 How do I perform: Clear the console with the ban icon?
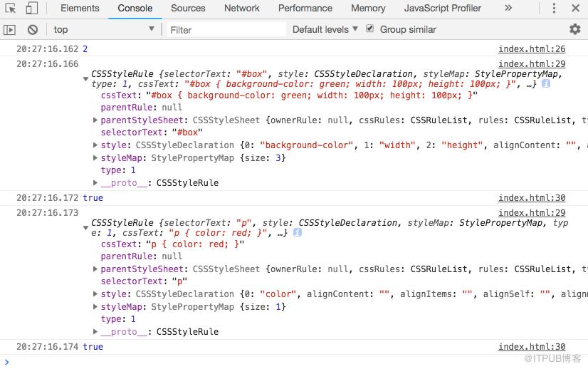33,30
